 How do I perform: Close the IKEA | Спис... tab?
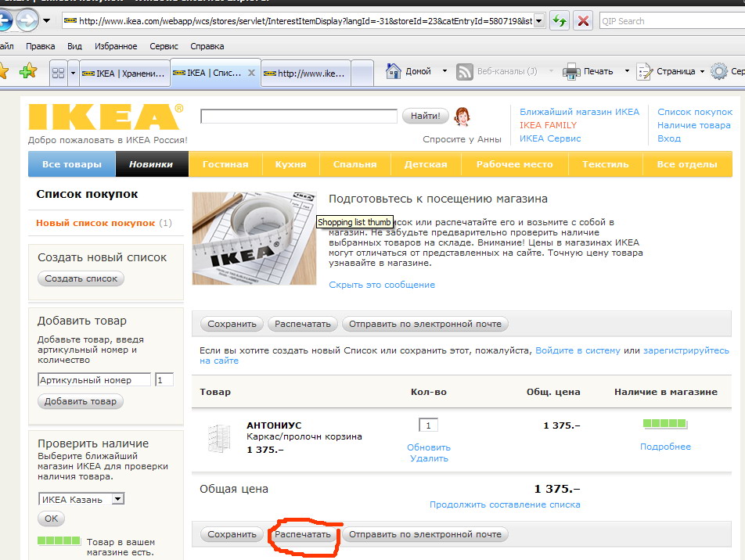tap(251, 73)
